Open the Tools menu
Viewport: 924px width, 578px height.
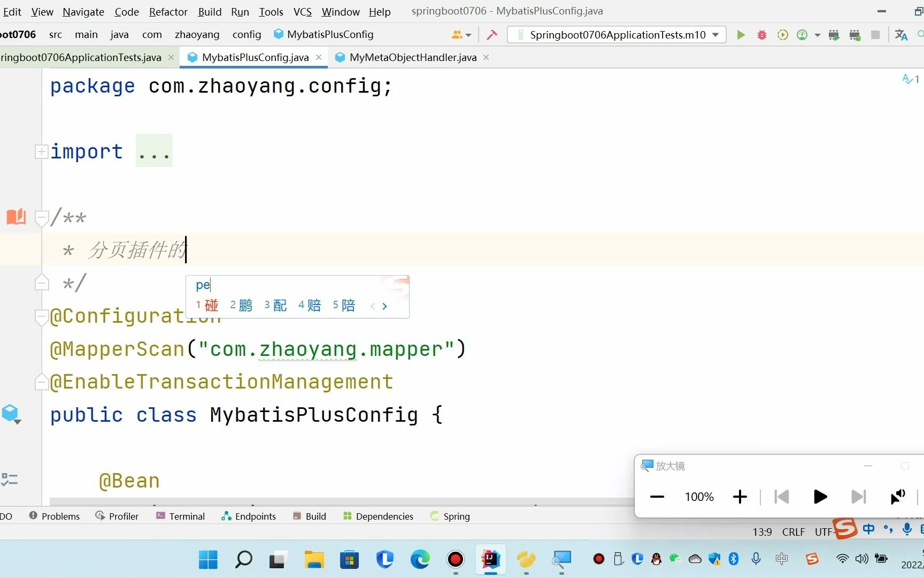coord(271,12)
